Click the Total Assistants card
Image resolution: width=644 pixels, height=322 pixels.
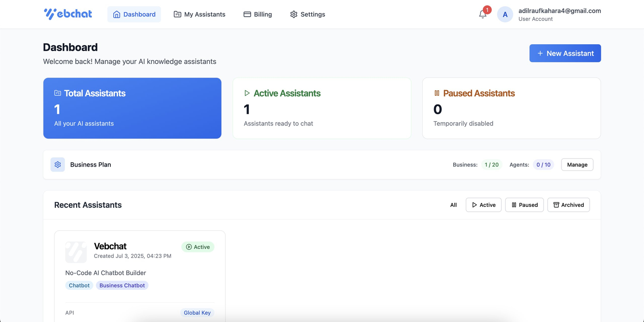[x=132, y=108]
